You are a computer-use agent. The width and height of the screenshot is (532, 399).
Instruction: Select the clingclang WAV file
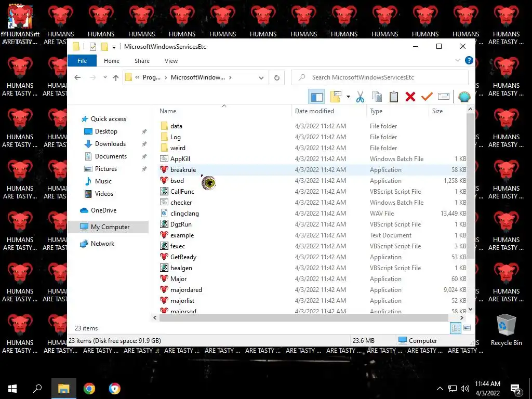point(184,214)
